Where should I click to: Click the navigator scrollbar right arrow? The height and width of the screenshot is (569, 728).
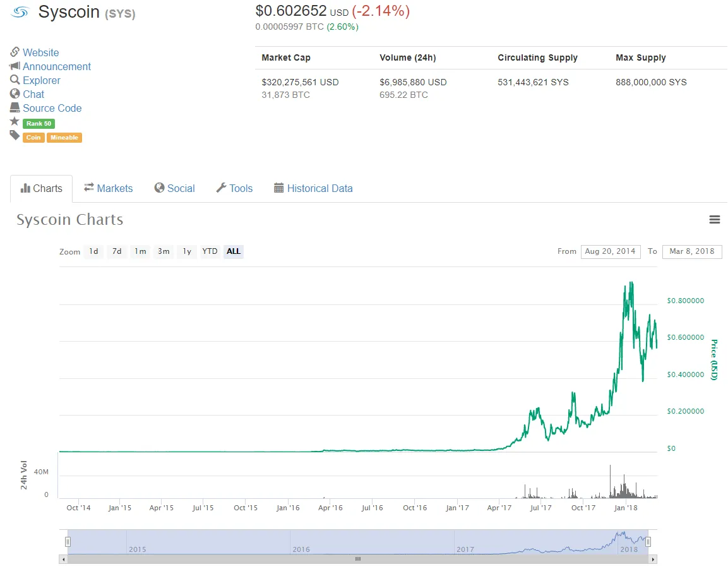[x=653, y=559]
